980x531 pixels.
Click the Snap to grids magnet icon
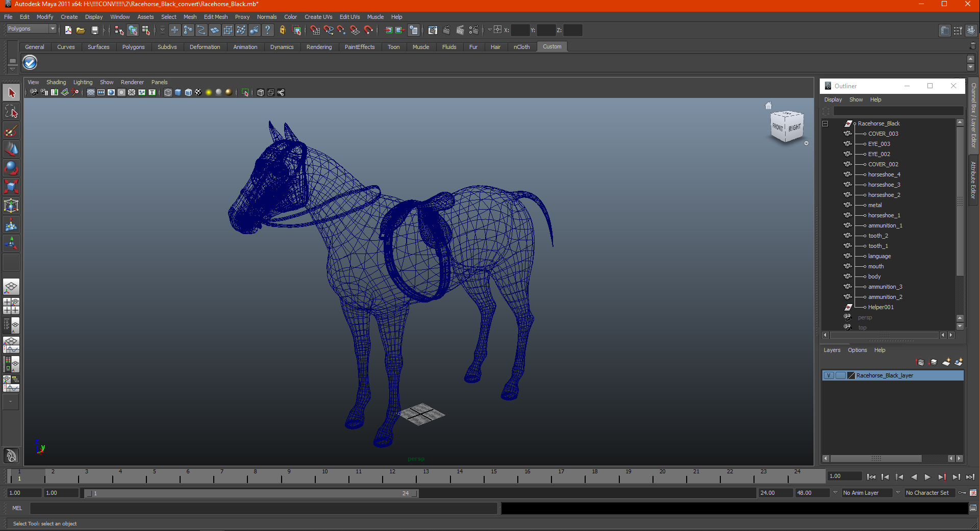(x=315, y=30)
